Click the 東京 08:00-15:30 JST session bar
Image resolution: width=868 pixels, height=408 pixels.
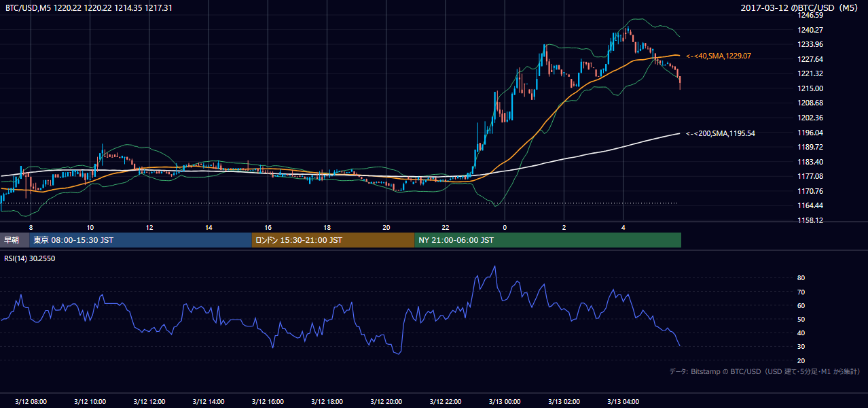click(x=141, y=240)
